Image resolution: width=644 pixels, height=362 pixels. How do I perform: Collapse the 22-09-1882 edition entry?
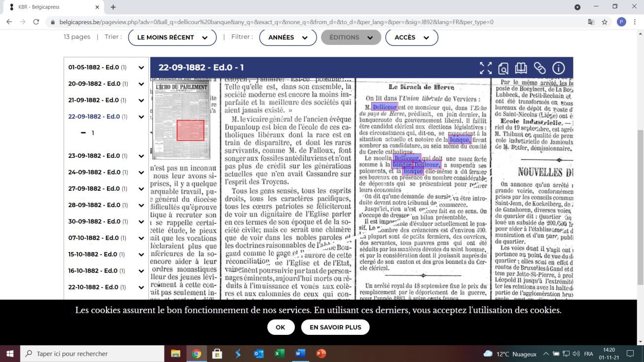pyautogui.click(x=141, y=117)
